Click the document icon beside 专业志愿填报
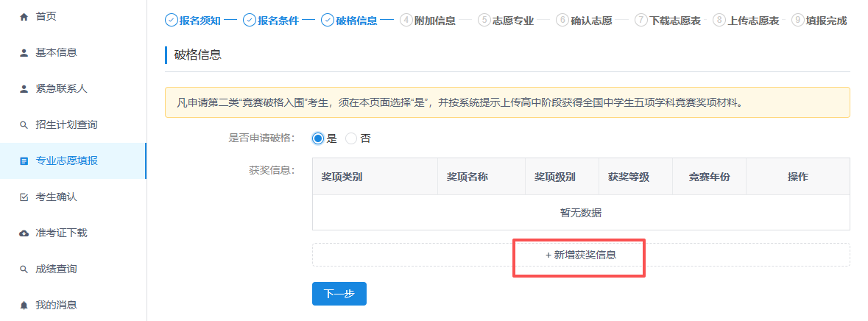 click(24, 160)
